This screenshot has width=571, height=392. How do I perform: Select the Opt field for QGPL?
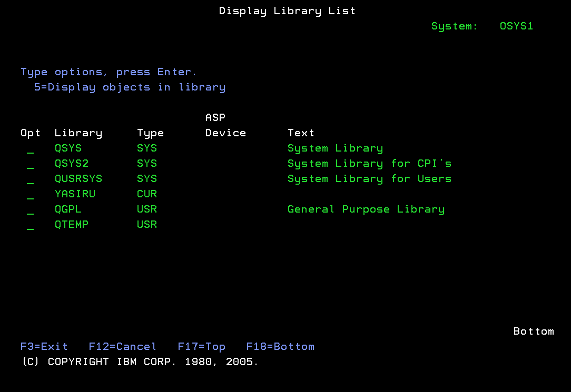(x=30, y=209)
